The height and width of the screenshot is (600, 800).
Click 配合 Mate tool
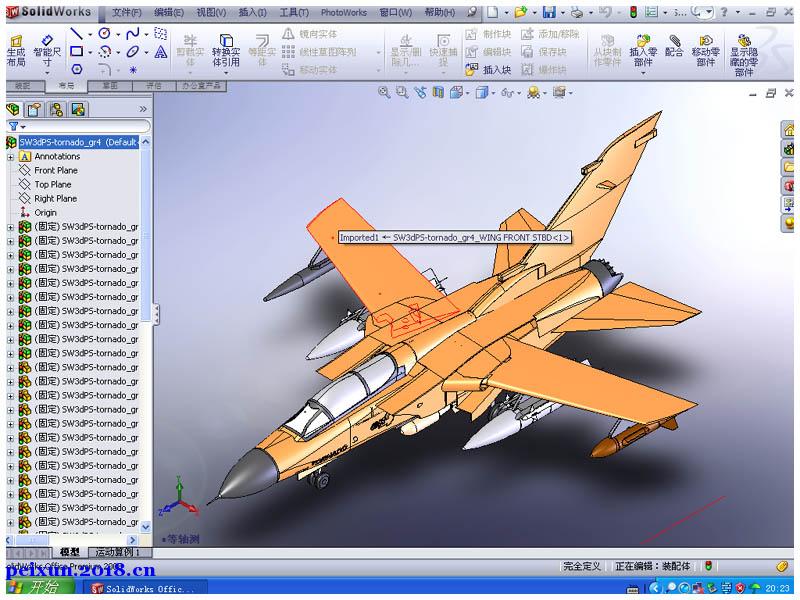click(674, 46)
